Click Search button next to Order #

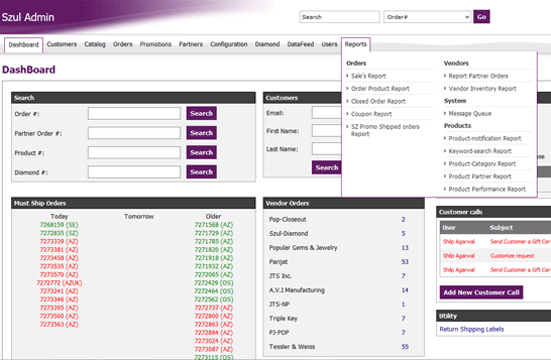[x=201, y=113]
